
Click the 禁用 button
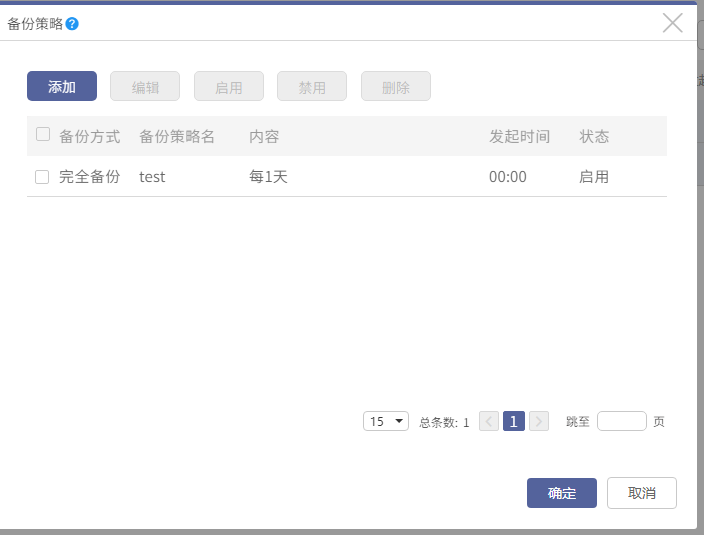312,86
